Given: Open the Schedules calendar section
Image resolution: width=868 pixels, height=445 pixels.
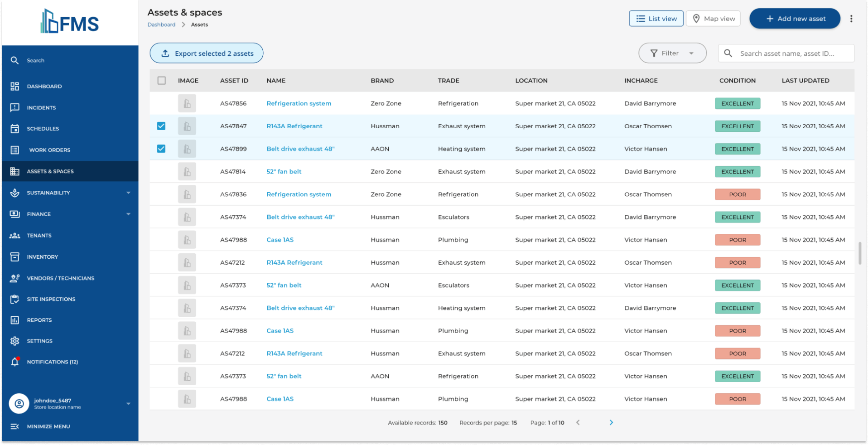Looking at the screenshot, I should (43, 129).
